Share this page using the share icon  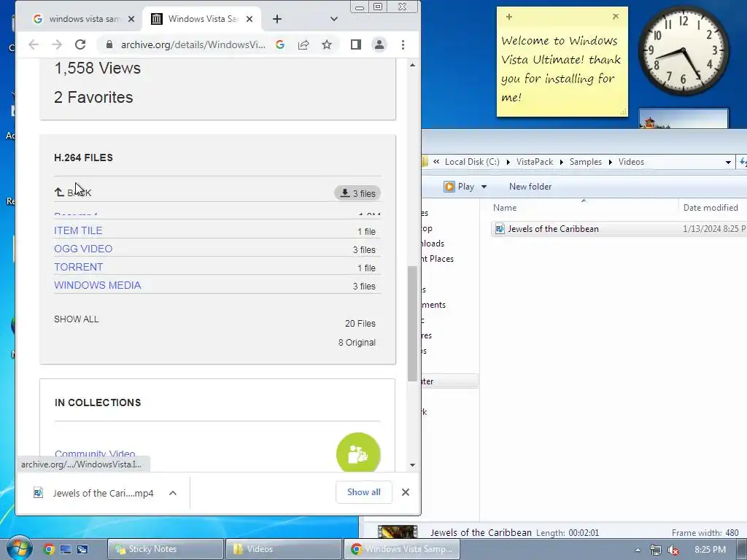[303, 44]
